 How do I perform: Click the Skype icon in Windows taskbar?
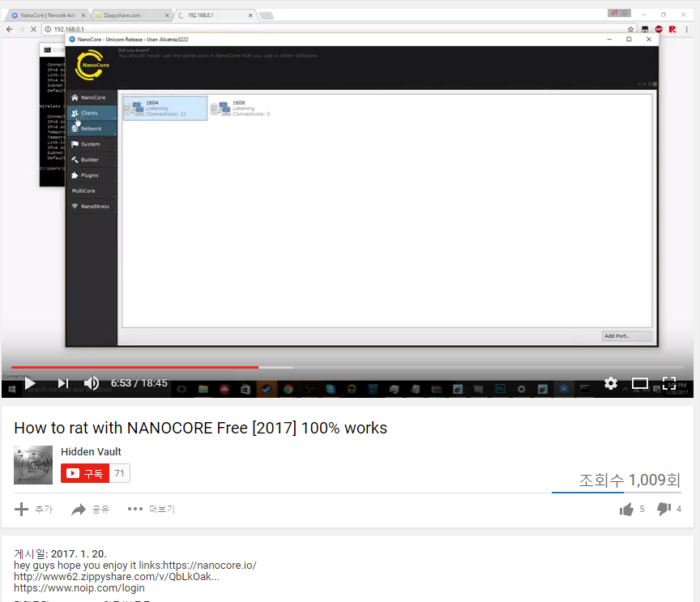(331, 389)
